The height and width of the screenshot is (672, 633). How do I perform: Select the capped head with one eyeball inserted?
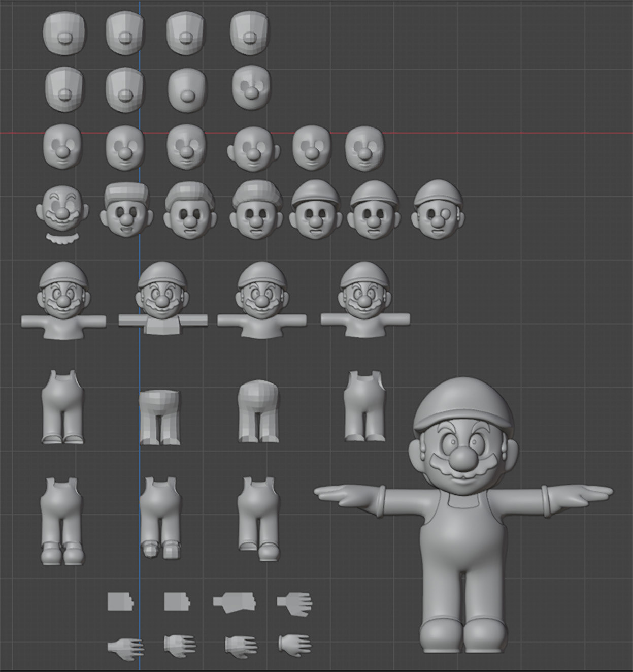coord(438,209)
